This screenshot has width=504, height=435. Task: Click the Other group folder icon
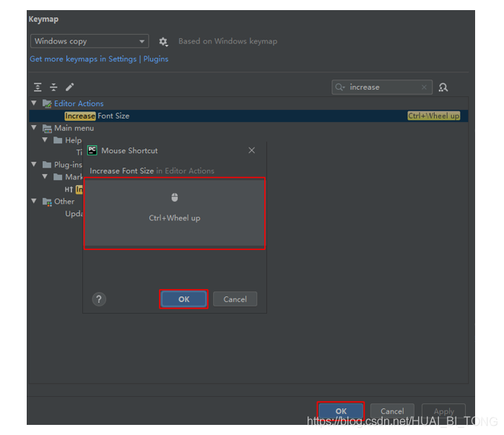[47, 202]
